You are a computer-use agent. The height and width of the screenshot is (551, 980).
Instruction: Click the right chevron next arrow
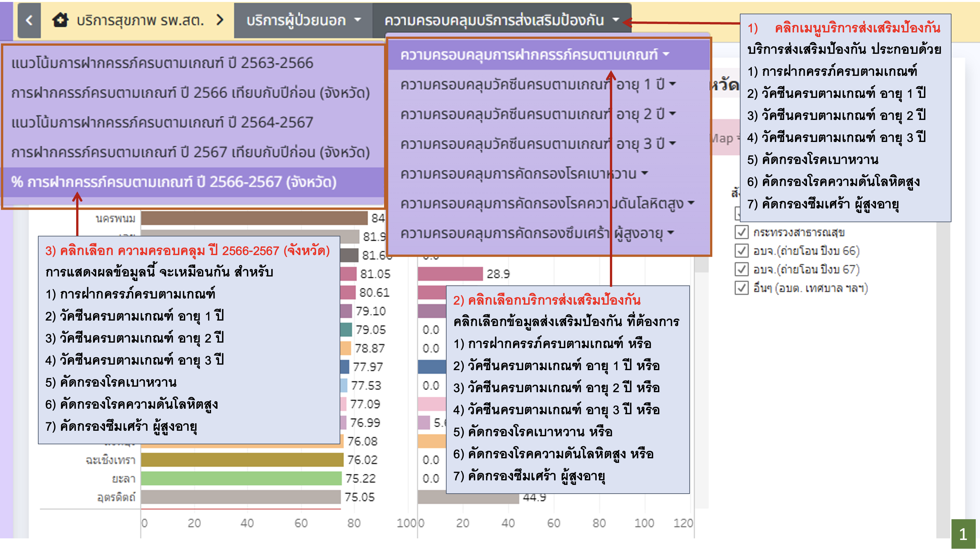coord(220,20)
